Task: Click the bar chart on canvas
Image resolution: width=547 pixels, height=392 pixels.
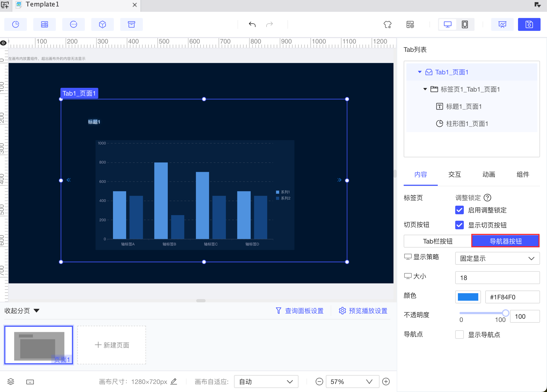Action: point(195,195)
